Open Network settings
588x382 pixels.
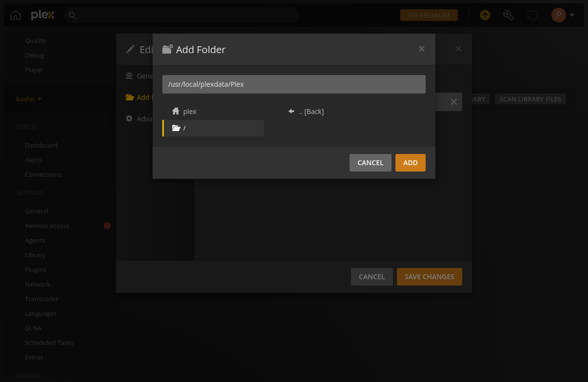coord(38,284)
